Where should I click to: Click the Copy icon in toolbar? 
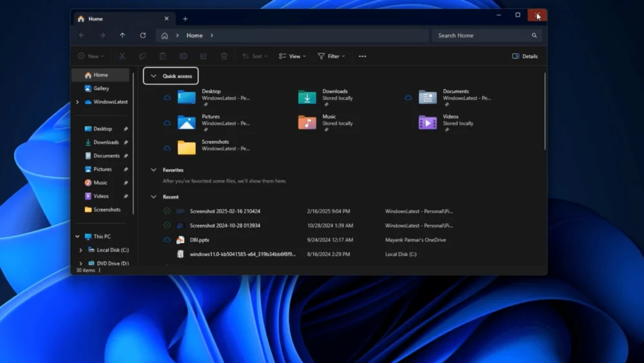(142, 56)
